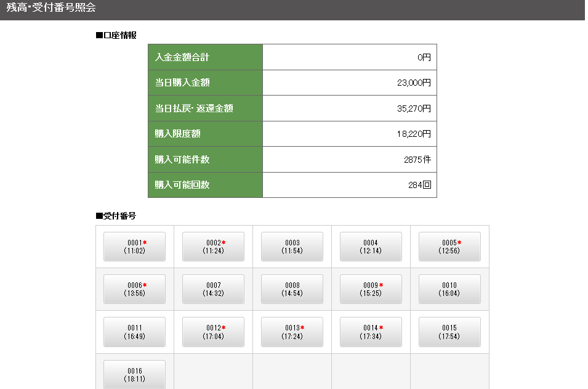
Task: Select the 当日購入金額 row label
Action: [205, 83]
